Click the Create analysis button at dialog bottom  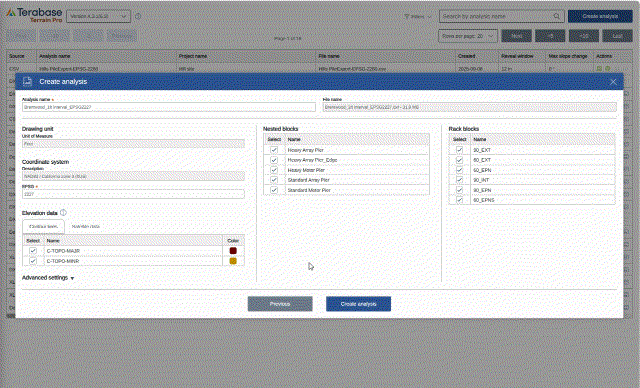(358, 304)
